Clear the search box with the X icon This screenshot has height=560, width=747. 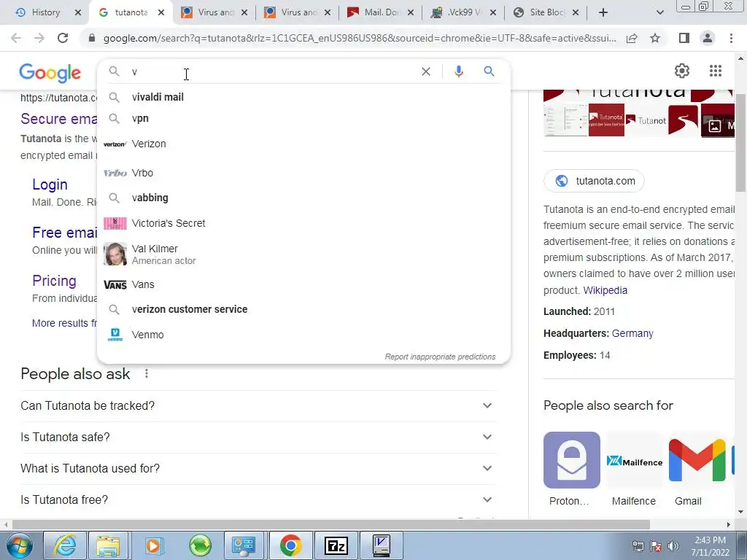[x=426, y=71]
